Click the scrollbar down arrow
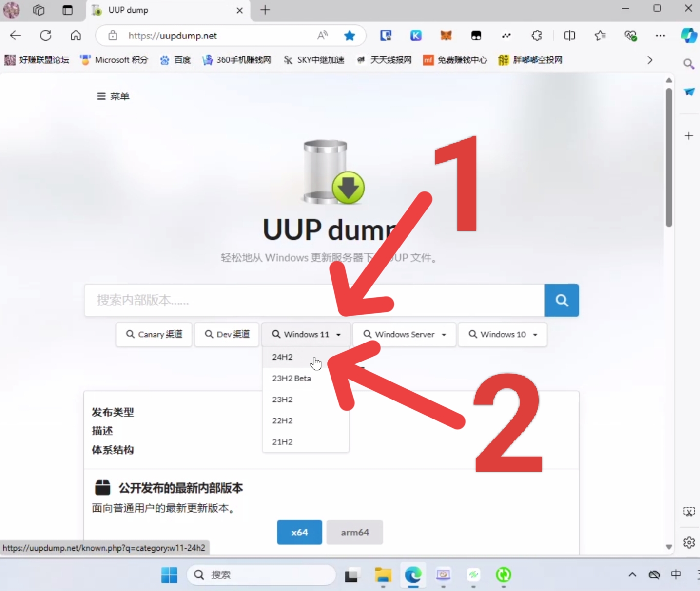The height and width of the screenshot is (591, 700). pyautogui.click(x=669, y=547)
